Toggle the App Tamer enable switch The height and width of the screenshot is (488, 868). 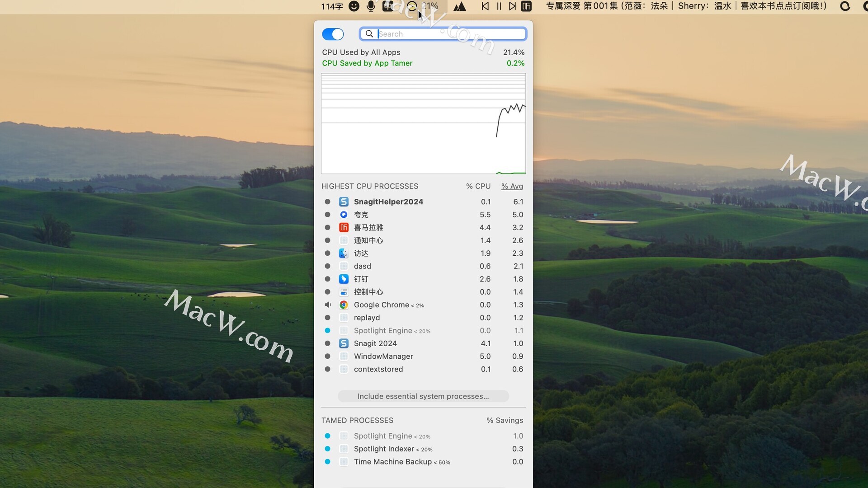tap(333, 34)
